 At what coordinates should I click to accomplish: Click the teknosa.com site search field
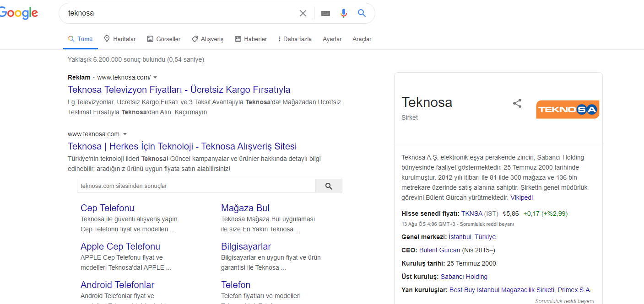(x=196, y=186)
